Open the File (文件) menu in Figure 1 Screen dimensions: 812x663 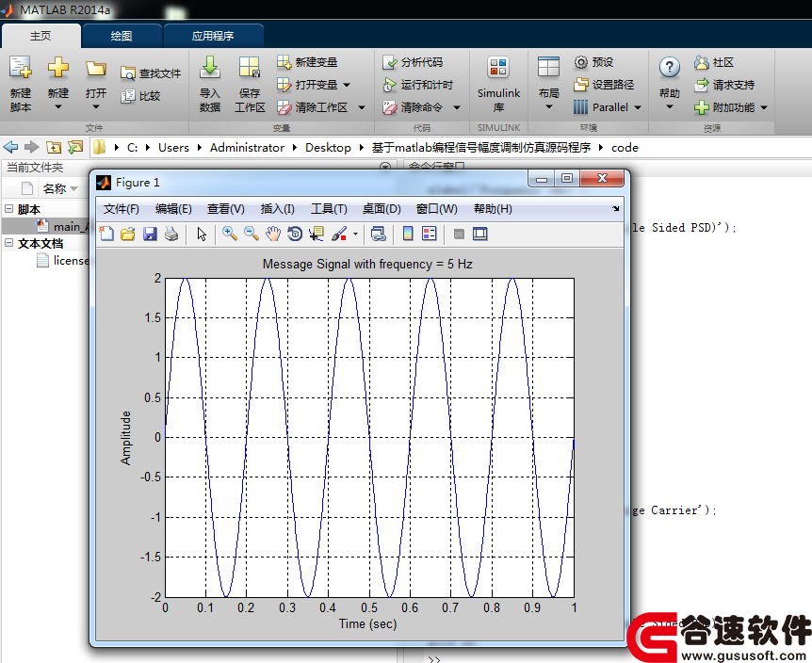pyautogui.click(x=122, y=209)
